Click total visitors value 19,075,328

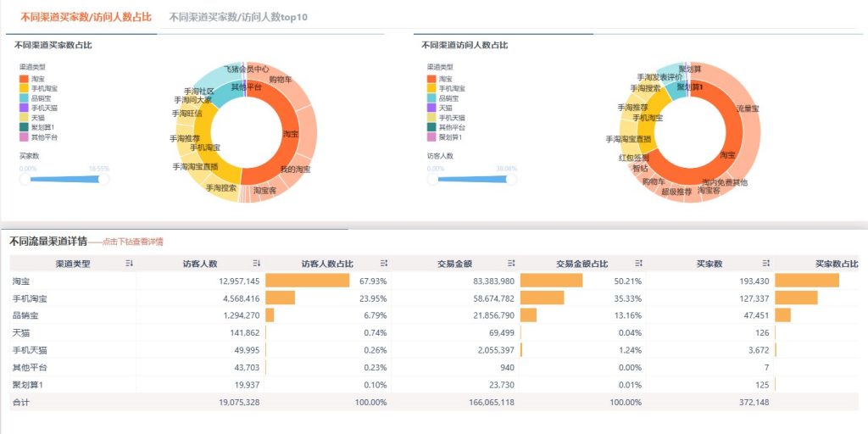(239, 403)
